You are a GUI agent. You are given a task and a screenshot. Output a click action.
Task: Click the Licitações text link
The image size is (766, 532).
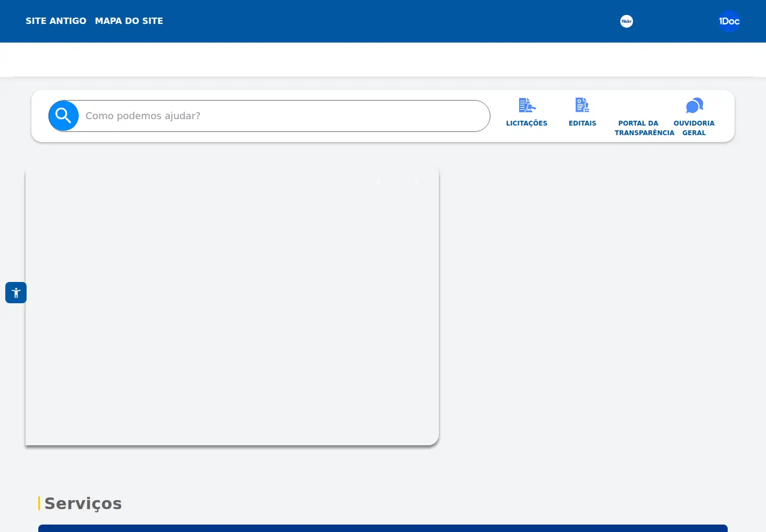pos(527,123)
